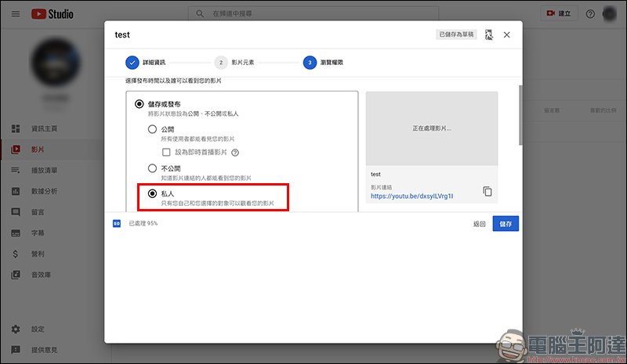Open the hamburger menu next to the Studio logo
This screenshot has width=627, height=364.
pyautogui.click(x=15, y=14)
